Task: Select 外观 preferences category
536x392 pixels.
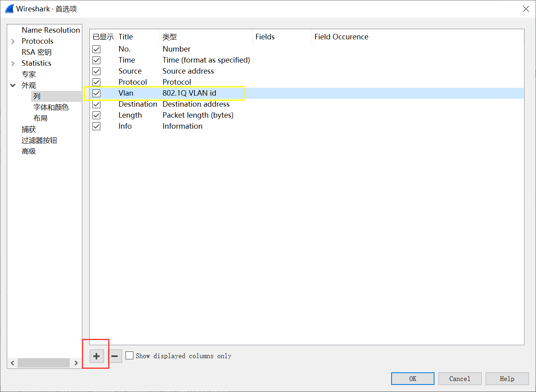Action: (29, 85)
